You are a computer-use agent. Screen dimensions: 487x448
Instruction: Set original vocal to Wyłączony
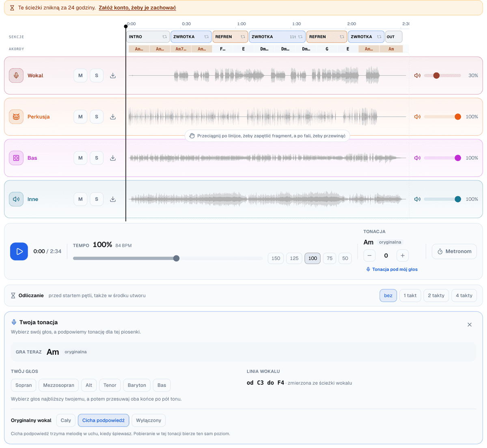tap(149, 420)
